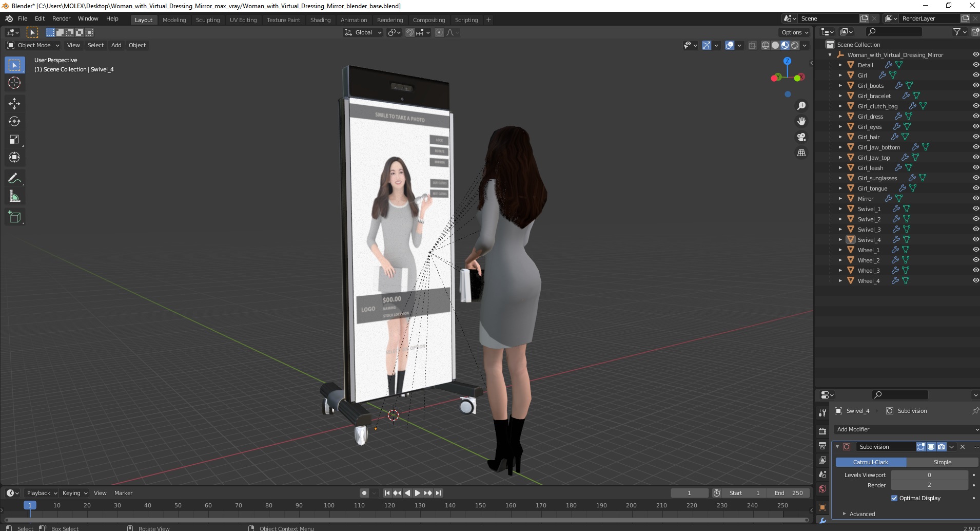Open timeline Marker menu
Screen dimensions: 980x531
[x=123, y=493]
